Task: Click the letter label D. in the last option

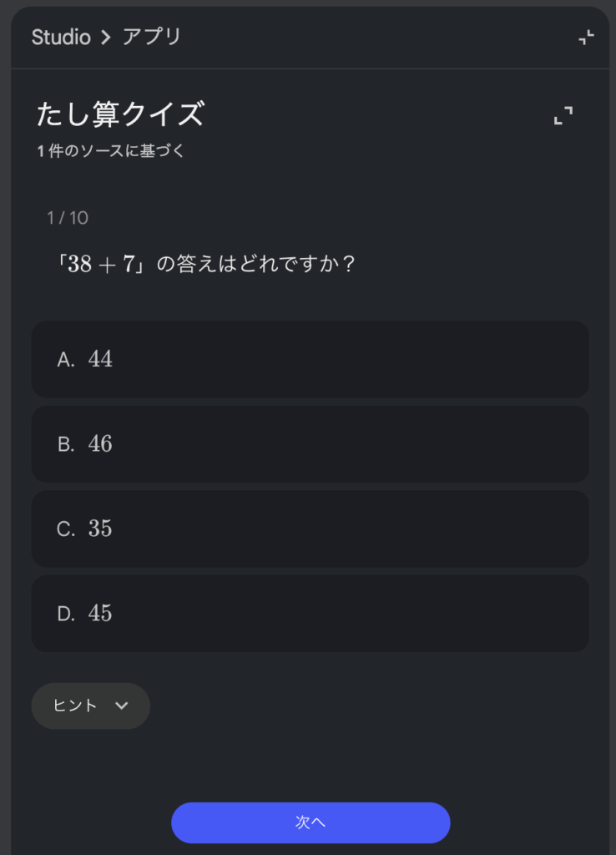Action: pyautogui.click(x=66, y=614)
